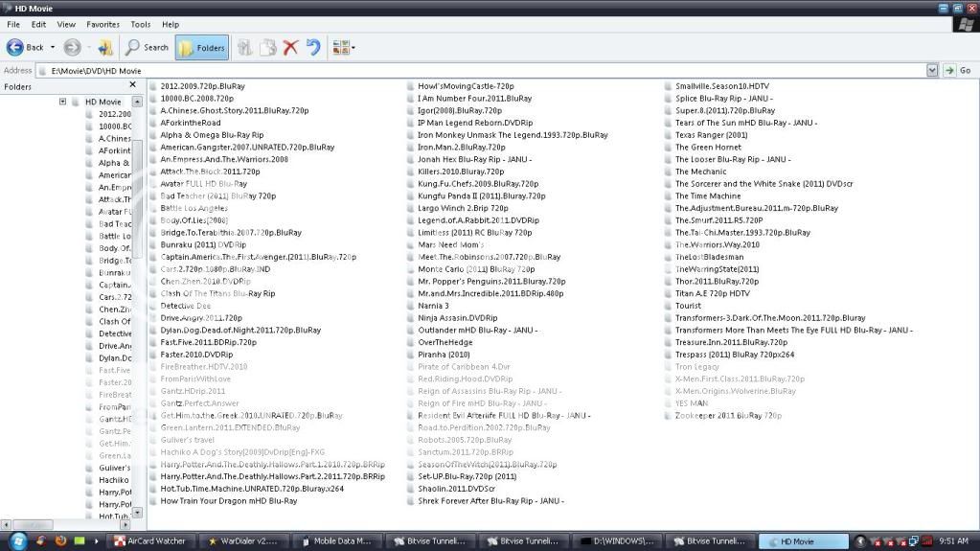Screen dimensions: 980x551
Task: Click folder icon beside Iron.Man.2.BluRay.720p
Action: (x=411, y=148)
